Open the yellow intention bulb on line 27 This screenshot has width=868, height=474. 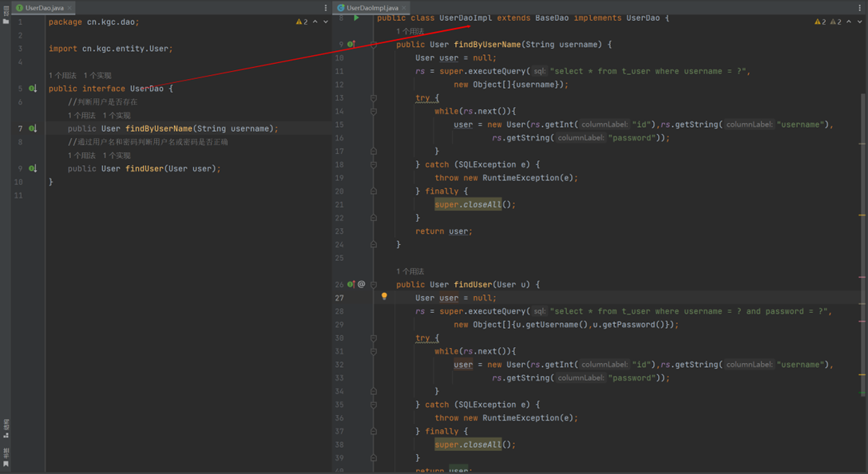click(384, 295)
